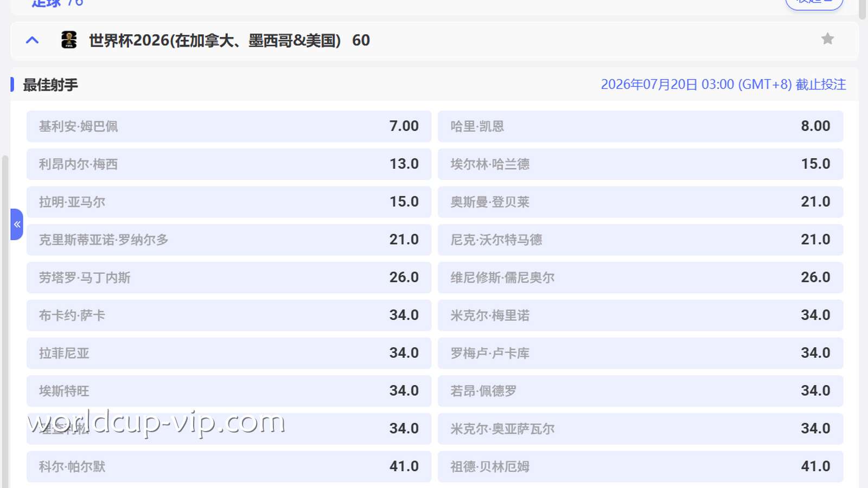Choose 克里斯蒂亚诺·罗纳尔多 at odds 21.0

(228, 239)
